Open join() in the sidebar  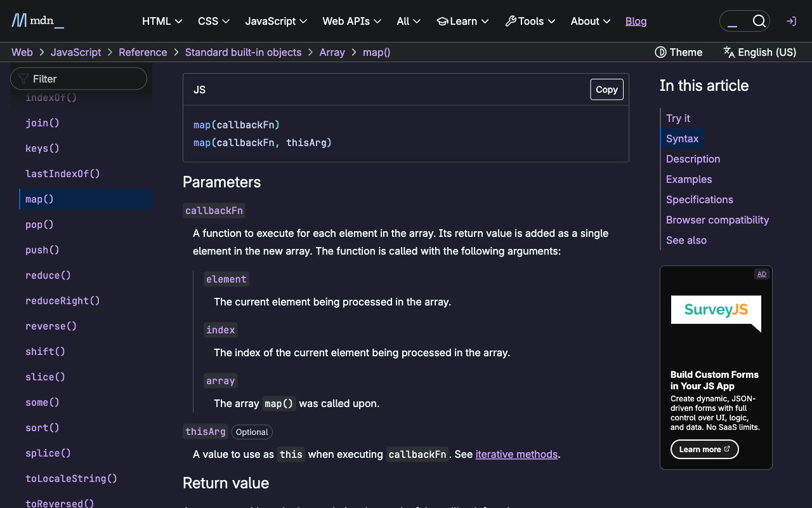pos(42,123)
